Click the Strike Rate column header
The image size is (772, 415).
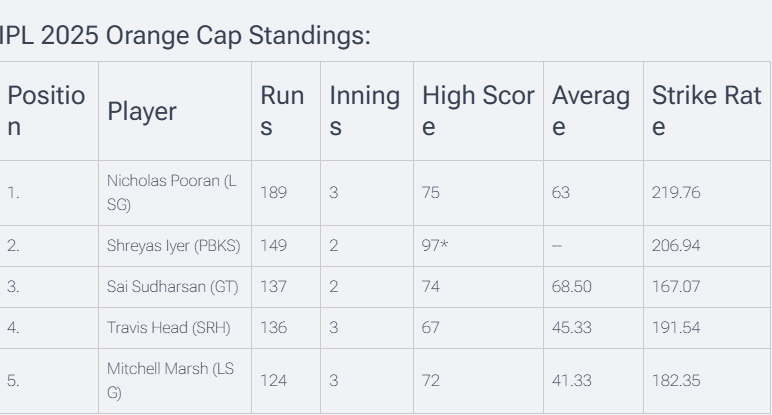coord(706,112)
